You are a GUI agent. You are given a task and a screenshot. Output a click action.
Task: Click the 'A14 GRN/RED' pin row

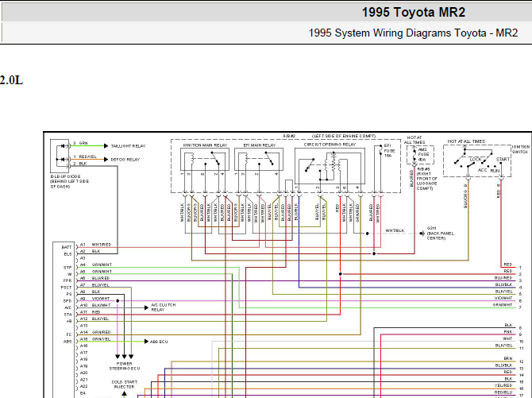click(x=95, y=332)
